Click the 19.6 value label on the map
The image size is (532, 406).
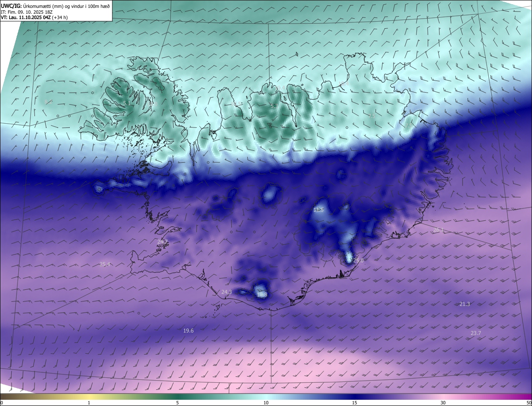[x=188, y=331]
